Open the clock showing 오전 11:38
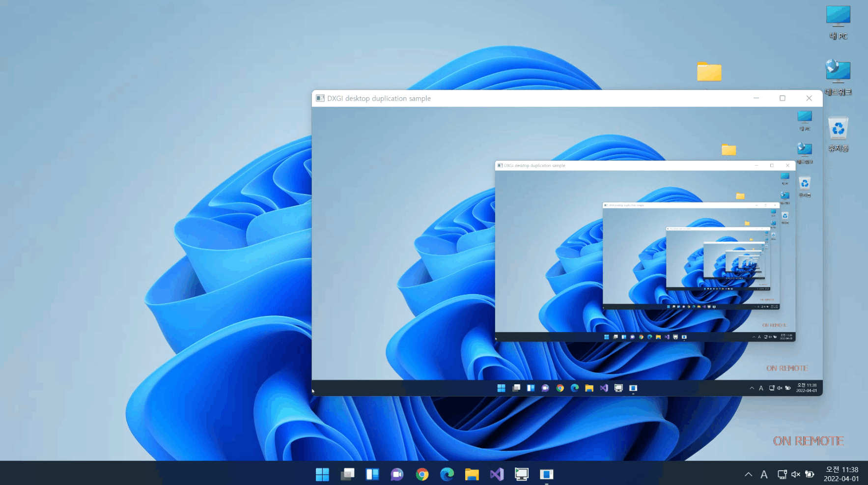The width and height of the screenshot is (868, 485). pyautogui.click(x=841, y=474)
